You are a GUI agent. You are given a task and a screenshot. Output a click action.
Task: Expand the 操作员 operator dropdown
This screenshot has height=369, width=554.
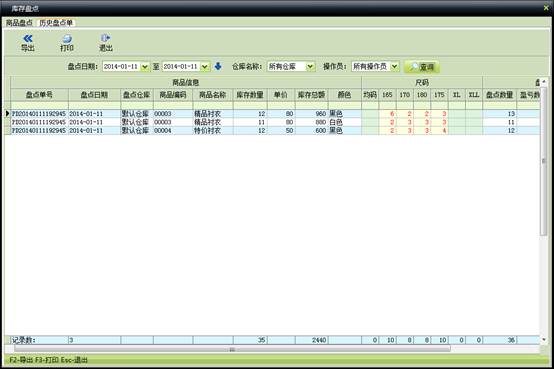pos(394,67)
